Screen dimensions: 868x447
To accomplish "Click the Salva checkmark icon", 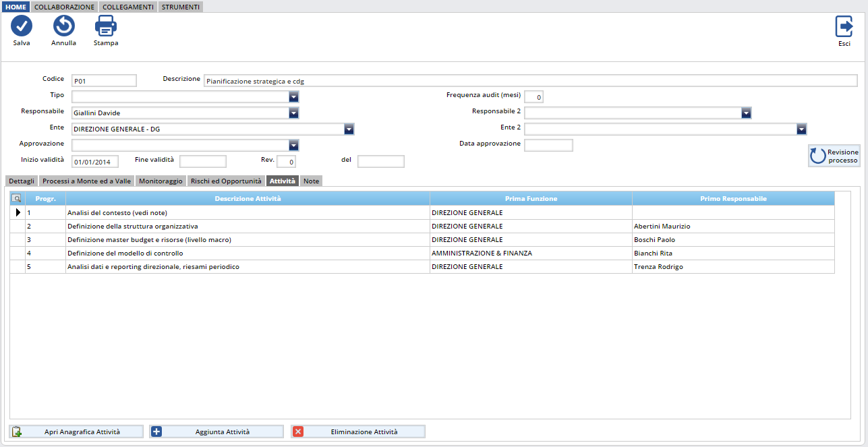I will tap(22, 26).
